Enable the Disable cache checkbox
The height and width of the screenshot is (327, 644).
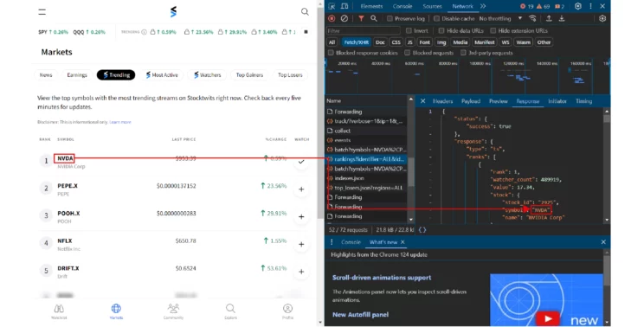tap(436, 18)
